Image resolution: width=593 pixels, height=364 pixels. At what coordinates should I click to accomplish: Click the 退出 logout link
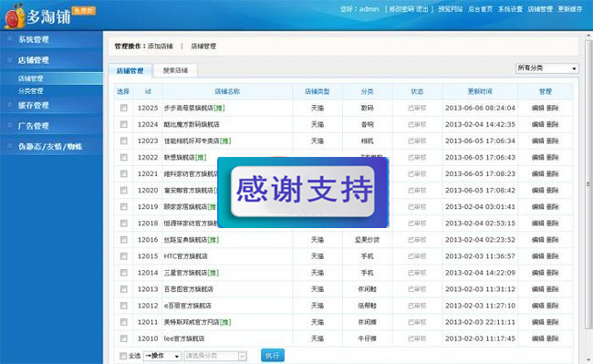[x=422, y=9]
